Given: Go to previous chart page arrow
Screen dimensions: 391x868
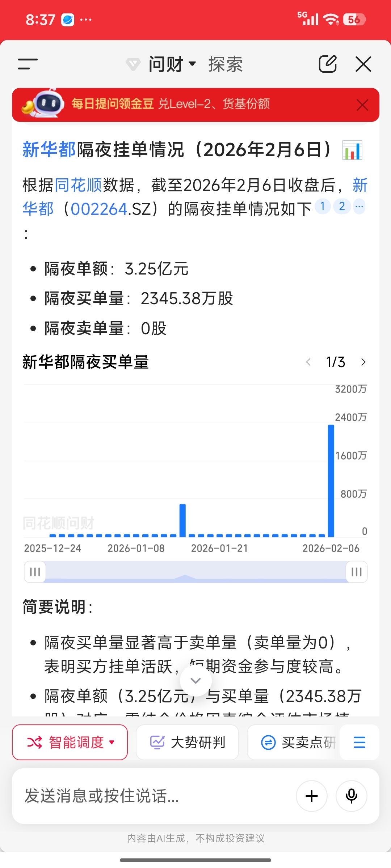Looking at the screenshot, I should [308, 362].
